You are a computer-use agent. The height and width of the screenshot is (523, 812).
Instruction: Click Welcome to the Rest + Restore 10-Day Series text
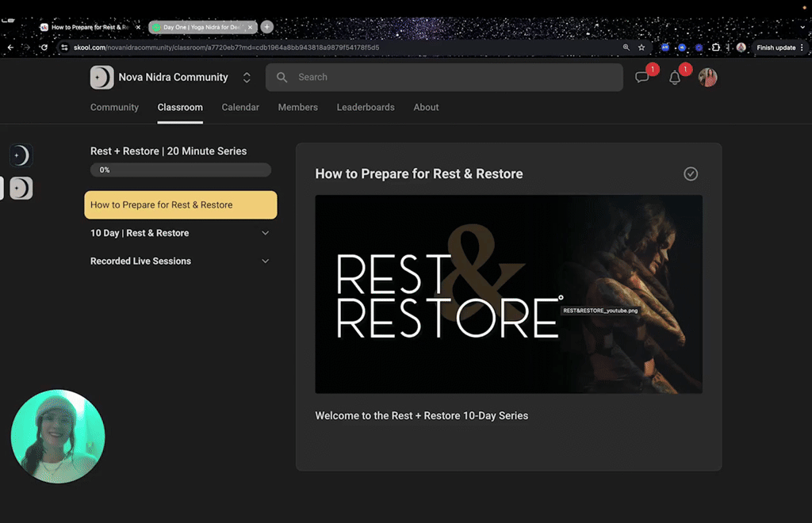(422, 416)
